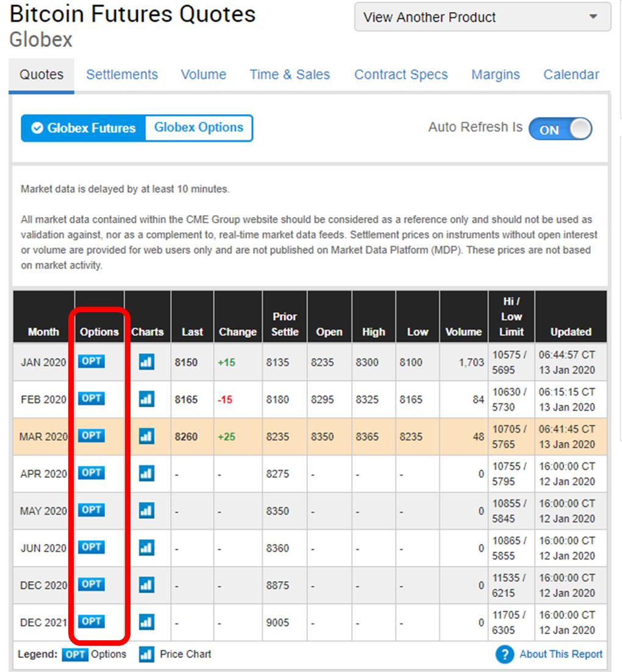
Task: Click the -15 change value
Action: (224, 400)
